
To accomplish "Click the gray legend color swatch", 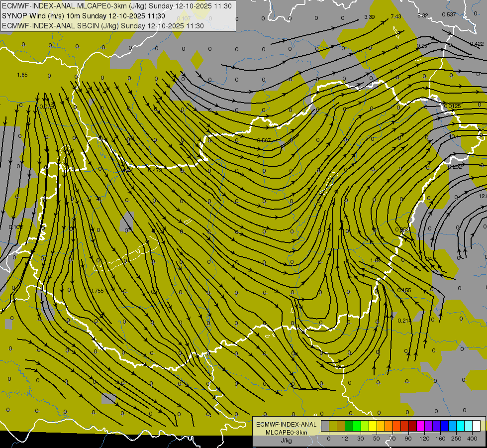I will click(x=325, y=426).
